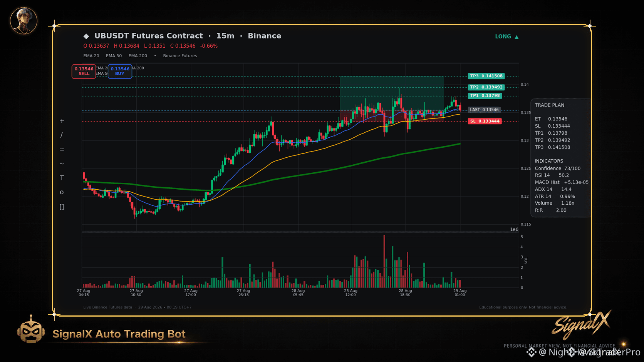Click the EMA 200 legend label under title
Screen dimensions: 644x362
coord(138,56)
